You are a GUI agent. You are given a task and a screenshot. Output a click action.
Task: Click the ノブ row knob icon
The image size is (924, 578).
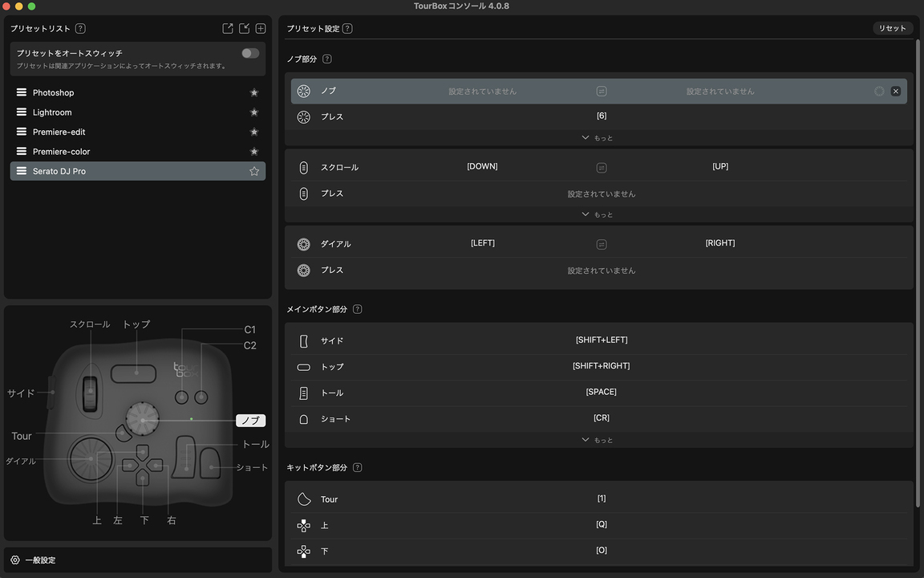pos(303,91)
